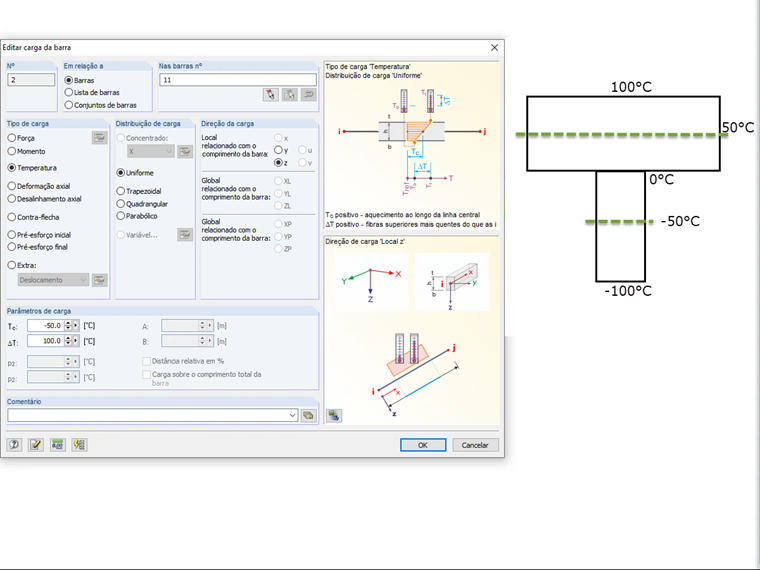
Task: Click the Nas barras nº field
Action: pyautogui.click(x=238, y=80)
